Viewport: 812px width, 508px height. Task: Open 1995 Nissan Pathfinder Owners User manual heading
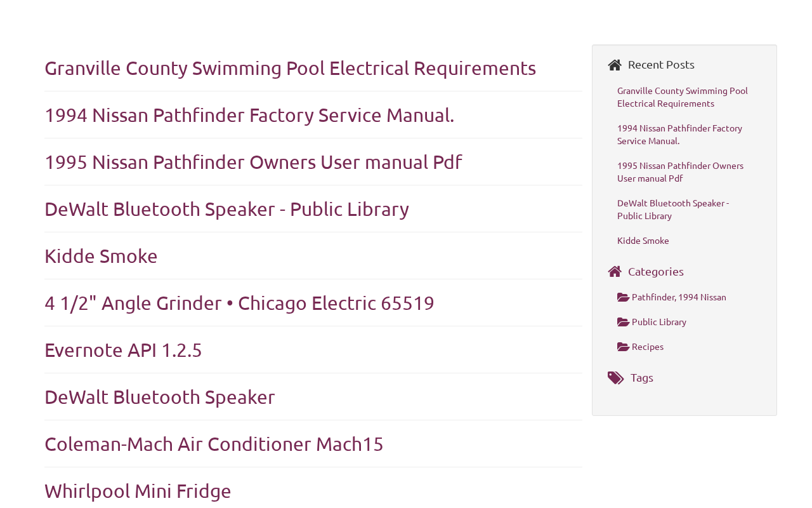coord(253,162)
